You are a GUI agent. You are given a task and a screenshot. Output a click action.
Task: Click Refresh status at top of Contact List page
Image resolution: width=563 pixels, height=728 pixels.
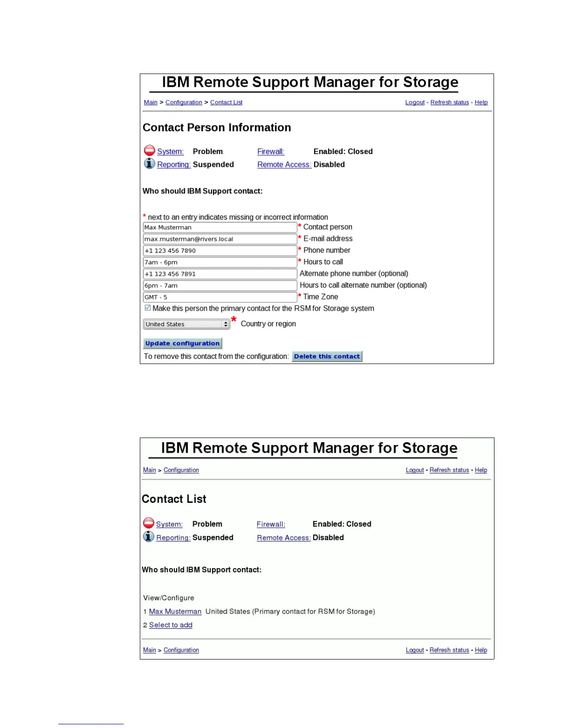point(449,470)
